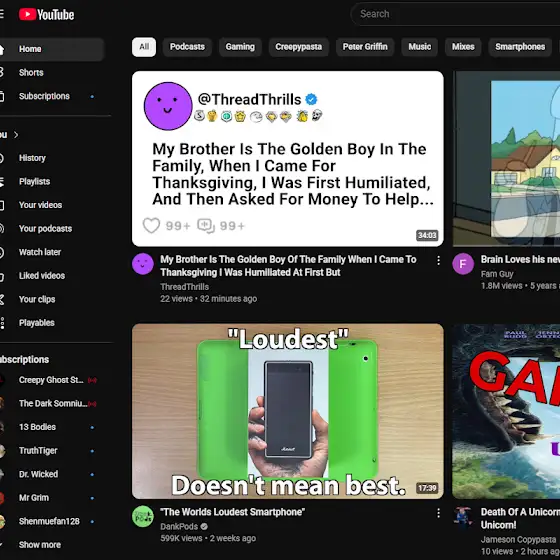Open the DankPods channel name link
The image size is (560, 560).
tap(179, 526)
